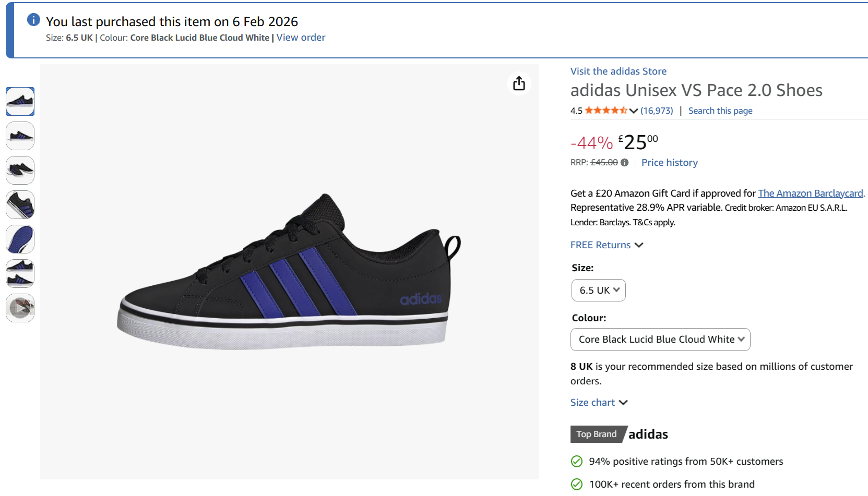Image resolution: width=868 pixels, height=496 pixels.
Task: Open the Colour dropdown Core Black Lucid Blue
Action: (x=661, y=340)
